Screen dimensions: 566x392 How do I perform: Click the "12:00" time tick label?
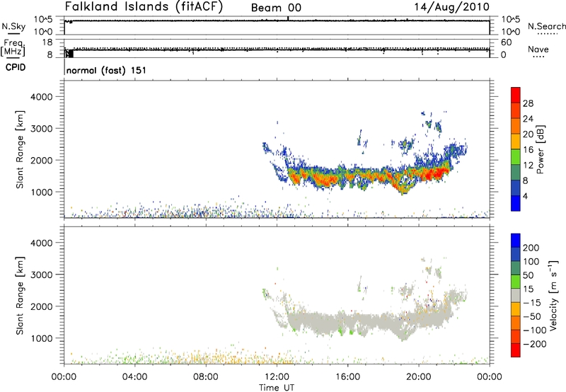point(277,377)
